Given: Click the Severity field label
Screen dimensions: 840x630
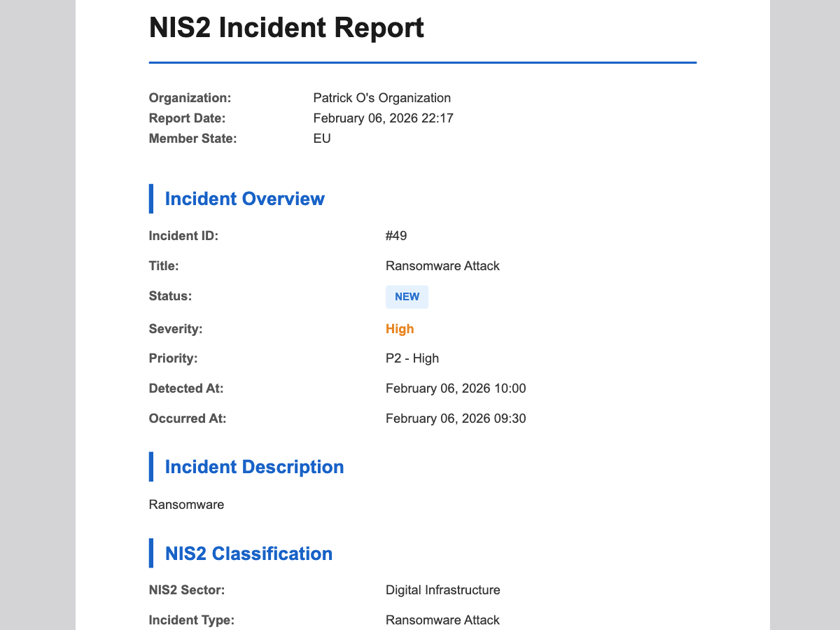Looking at the screenshot, I should [x=176, y=328].
